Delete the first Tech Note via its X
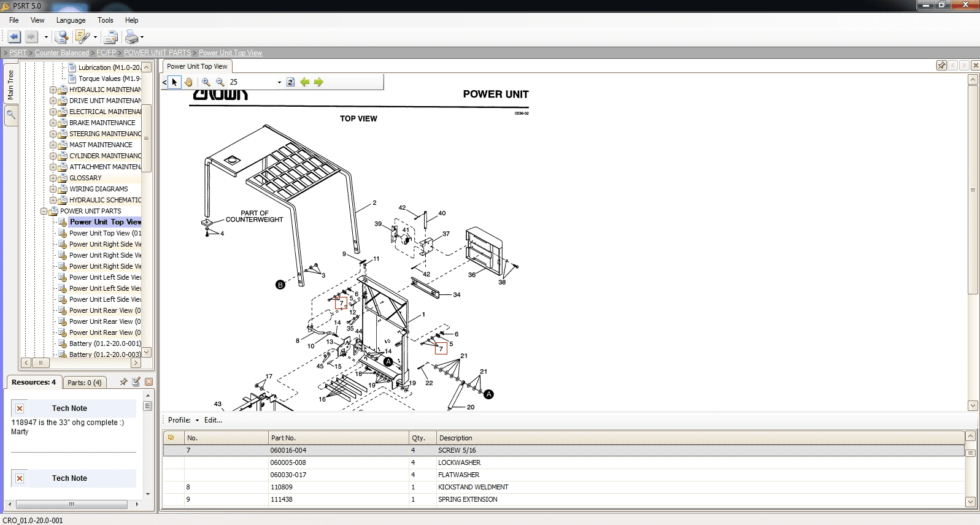 (20, 408)
